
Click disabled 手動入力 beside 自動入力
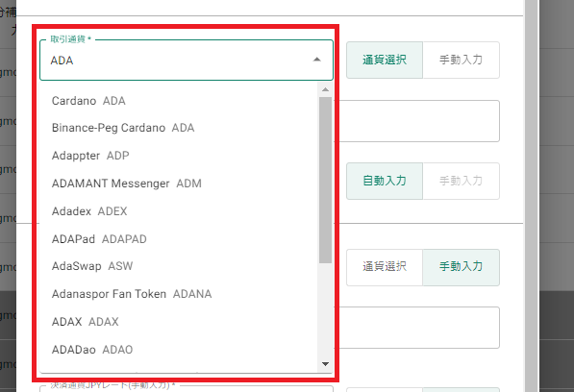tap(461, 181)
